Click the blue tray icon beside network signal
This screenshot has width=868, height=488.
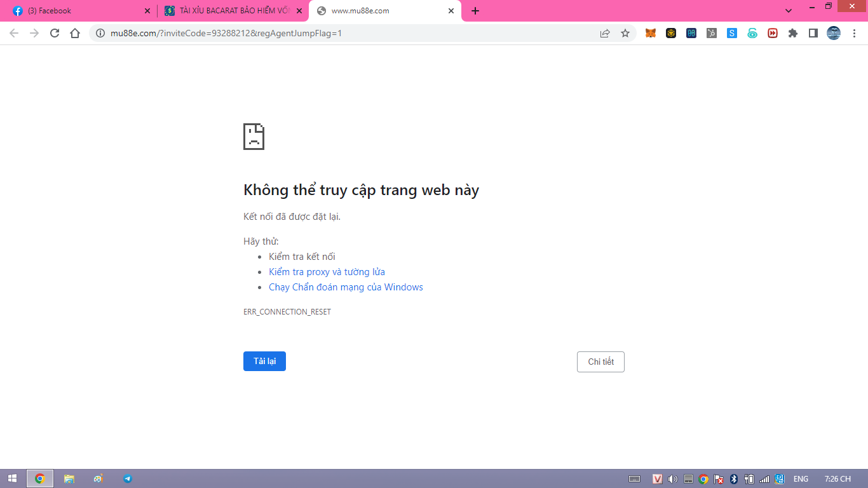(780, 479)
